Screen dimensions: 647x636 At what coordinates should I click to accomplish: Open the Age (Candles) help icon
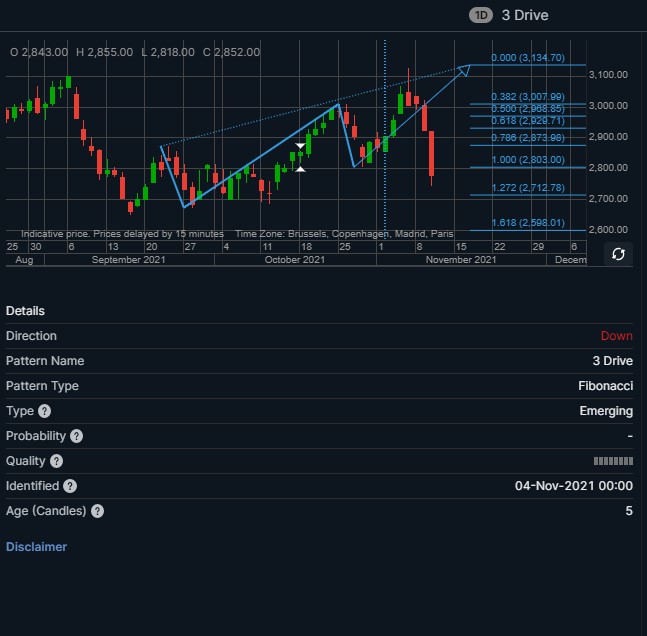[97, 511]
